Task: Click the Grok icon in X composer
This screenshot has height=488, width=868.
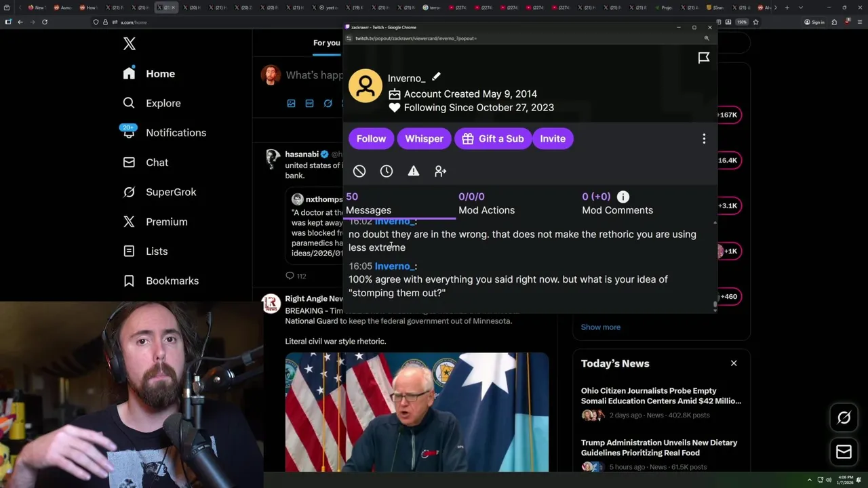Action: (328, 103)
